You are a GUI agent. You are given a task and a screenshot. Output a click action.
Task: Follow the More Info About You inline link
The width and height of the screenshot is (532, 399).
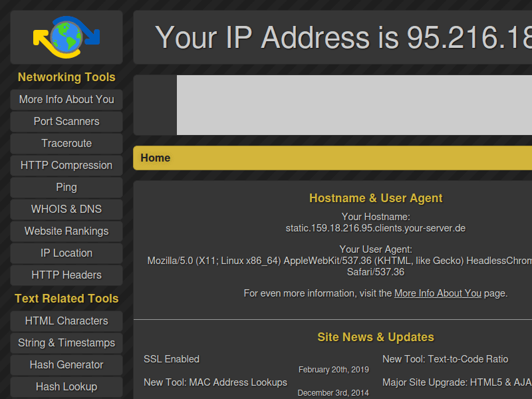coord(438,293)
